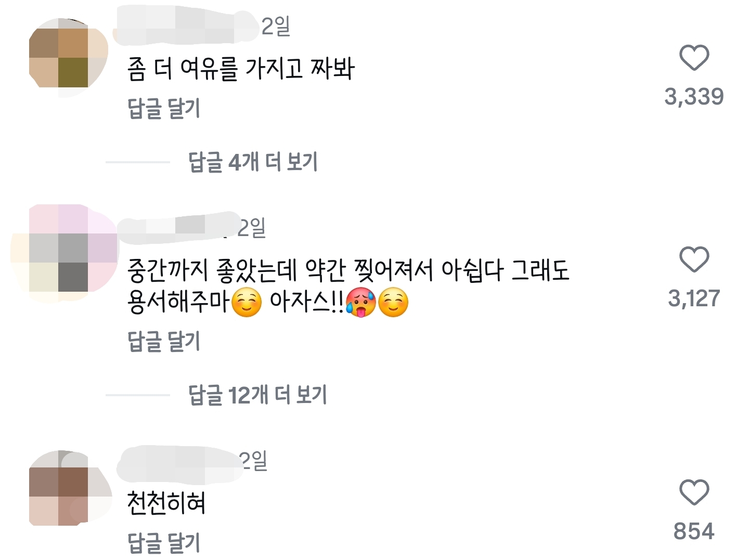Open the first commenter's profile picture
The width and height of the screenshot is (749, 560).
click(x=68, y=58)
